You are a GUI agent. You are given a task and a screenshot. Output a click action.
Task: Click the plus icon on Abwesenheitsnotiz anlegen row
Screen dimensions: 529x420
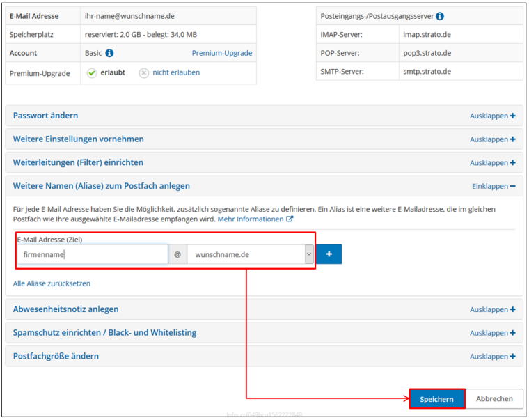(513, 309)
